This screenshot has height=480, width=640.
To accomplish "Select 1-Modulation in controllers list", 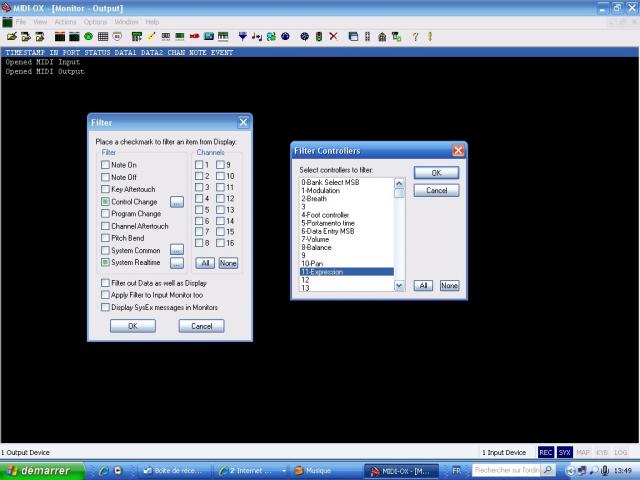I will pos(347,191).
